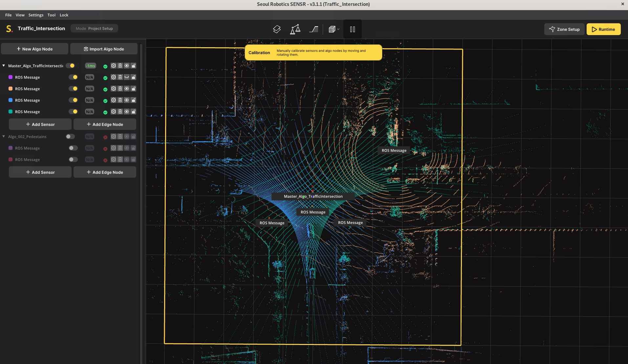The height and width of the screenshot is (364, 628).
Task: Open the Settings menu
Action: 36,15
